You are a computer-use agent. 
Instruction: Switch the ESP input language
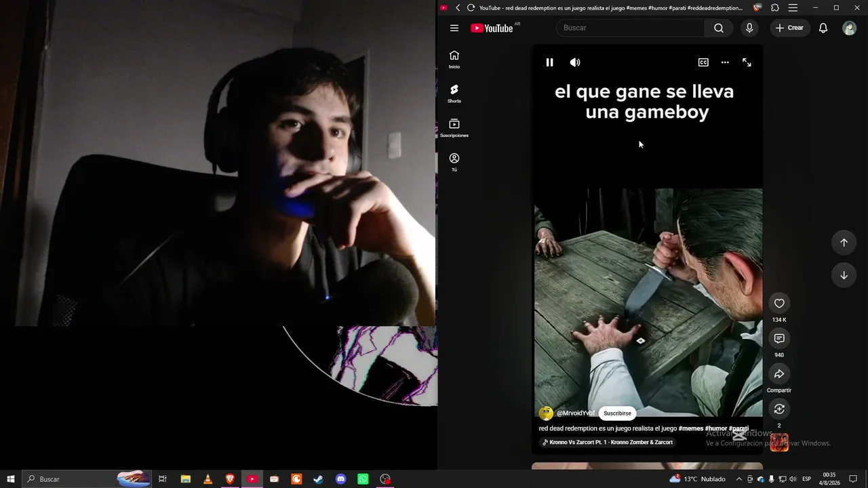(x=806, y=479)
